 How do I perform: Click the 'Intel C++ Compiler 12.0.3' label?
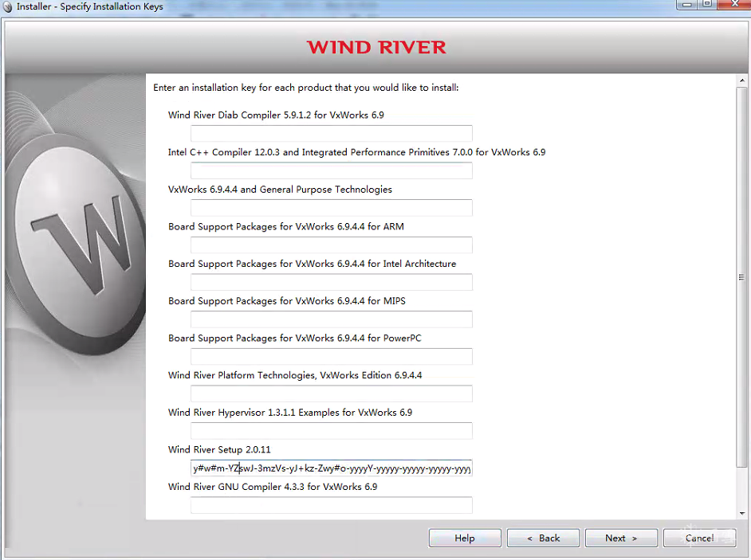pos(357,152)
